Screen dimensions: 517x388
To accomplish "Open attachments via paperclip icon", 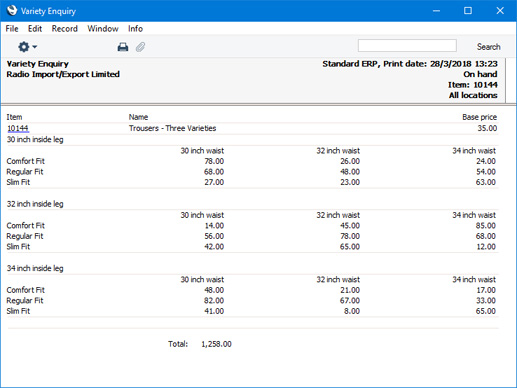I will tap(140, 47).
